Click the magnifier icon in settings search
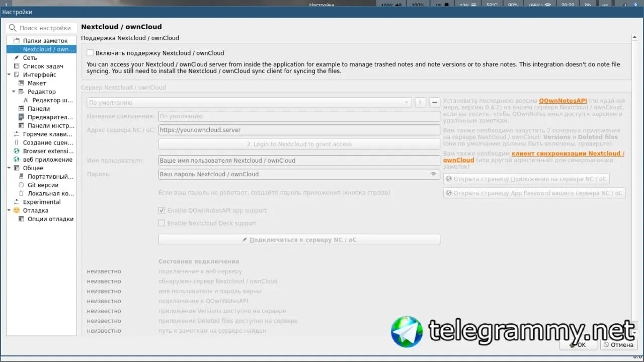This screenshot has height=362, width=644. 13,28
